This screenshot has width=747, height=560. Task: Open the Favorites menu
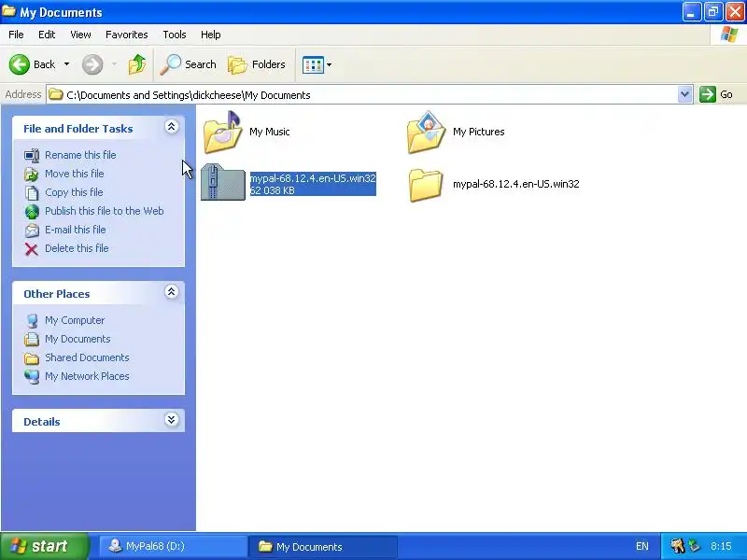pyautogui.click(x=127, y=35)
